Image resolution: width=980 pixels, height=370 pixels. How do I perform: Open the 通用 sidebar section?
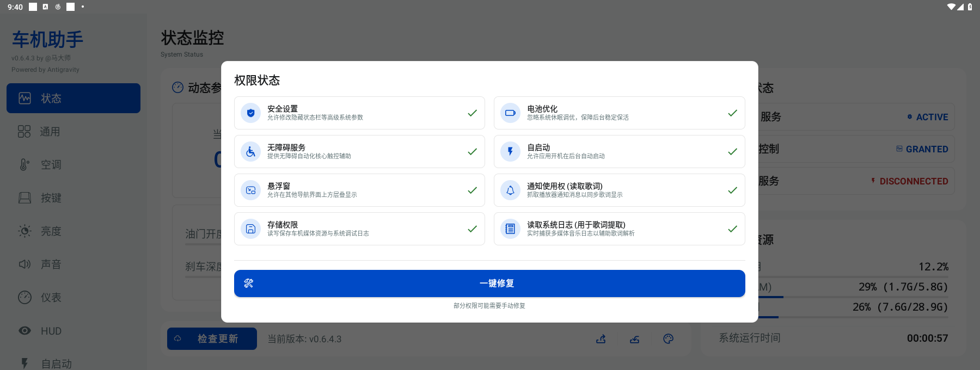73,132
